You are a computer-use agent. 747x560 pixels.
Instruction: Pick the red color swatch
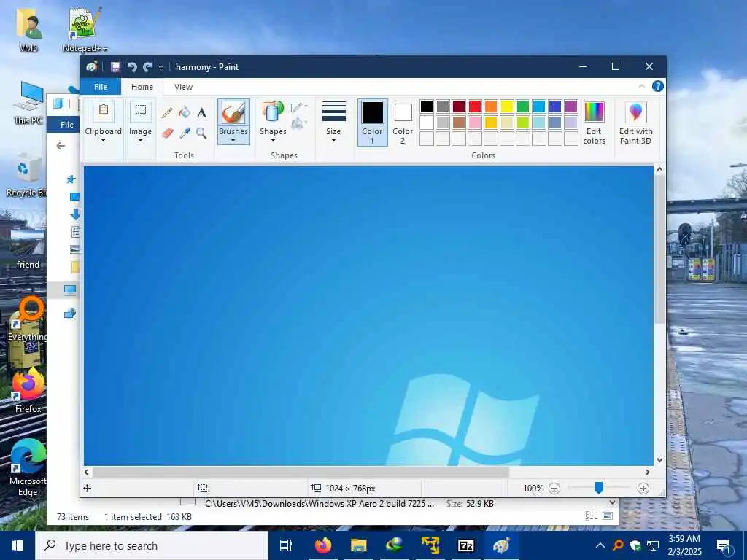[475, 106]
